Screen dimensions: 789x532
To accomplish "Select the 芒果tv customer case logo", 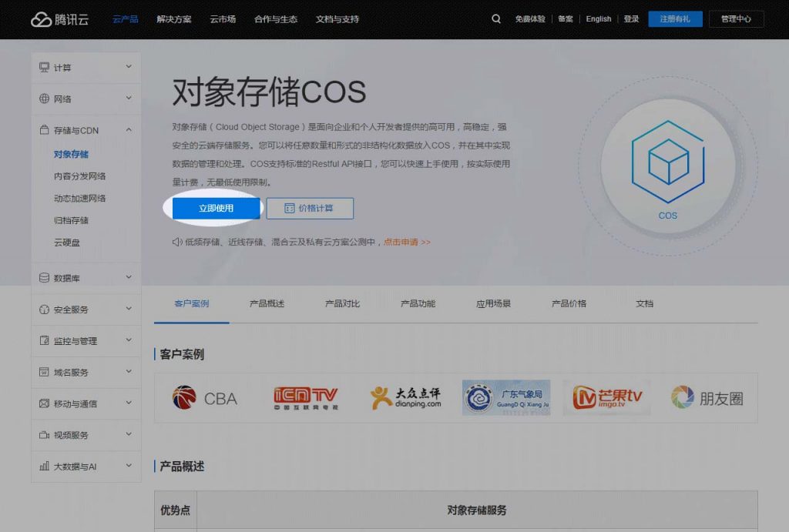I will pyautogui.click(x=606, y=398).
